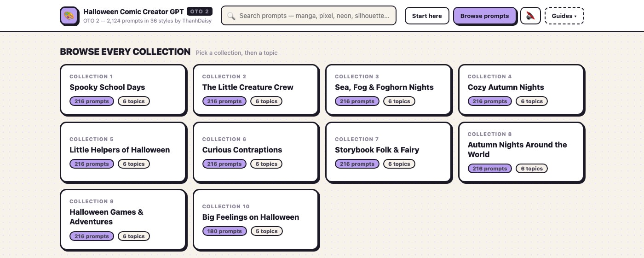Viewport: 644px width, 258px height.
Task: Open the Cozy Autumn Nights collection
Action: point(521,89)
